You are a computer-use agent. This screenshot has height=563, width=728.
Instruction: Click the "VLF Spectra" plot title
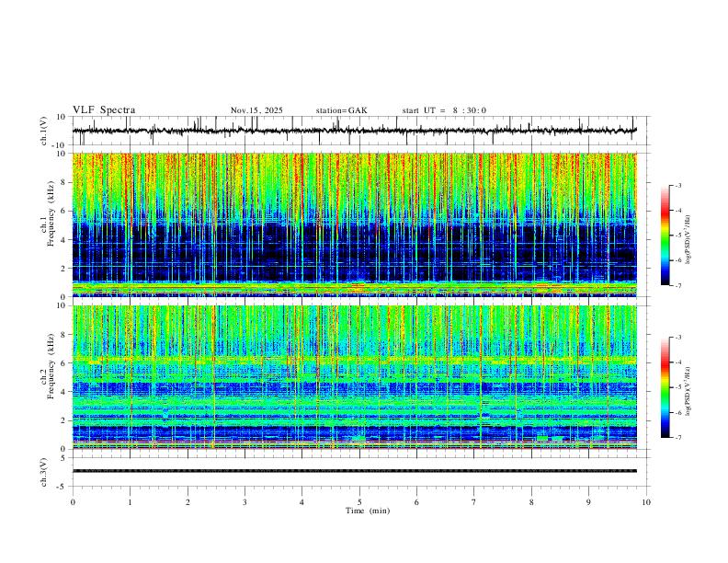click(x=104, y=110)
